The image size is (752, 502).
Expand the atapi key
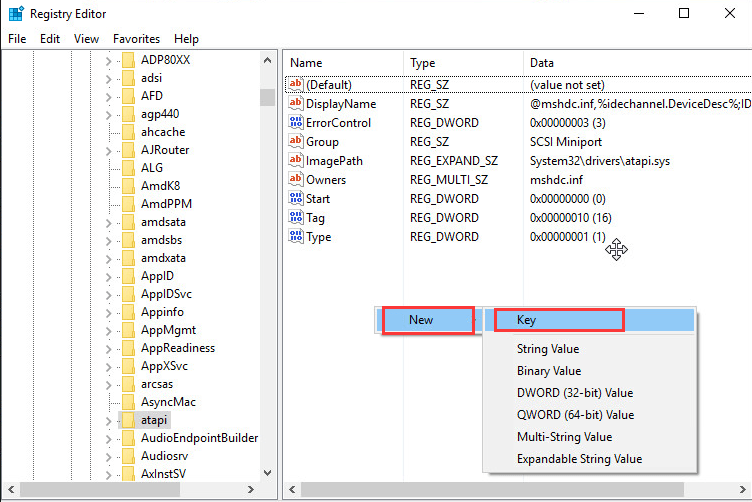[x=108, y=421]
